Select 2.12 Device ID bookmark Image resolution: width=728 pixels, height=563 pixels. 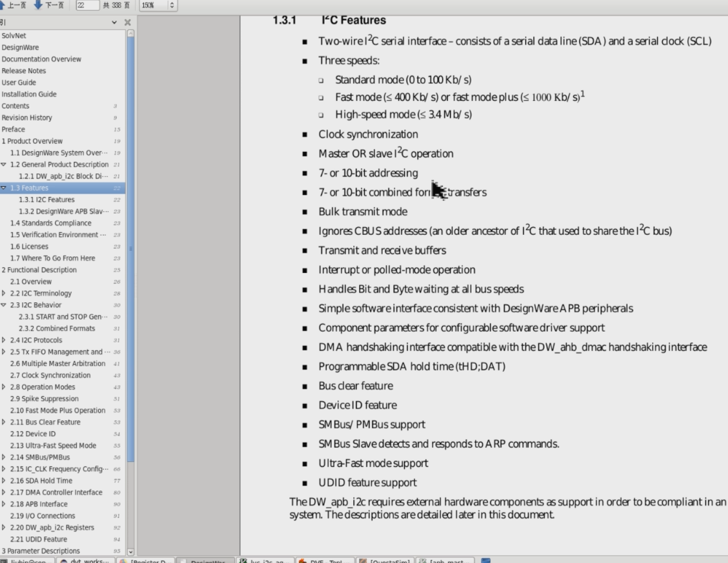32,433
